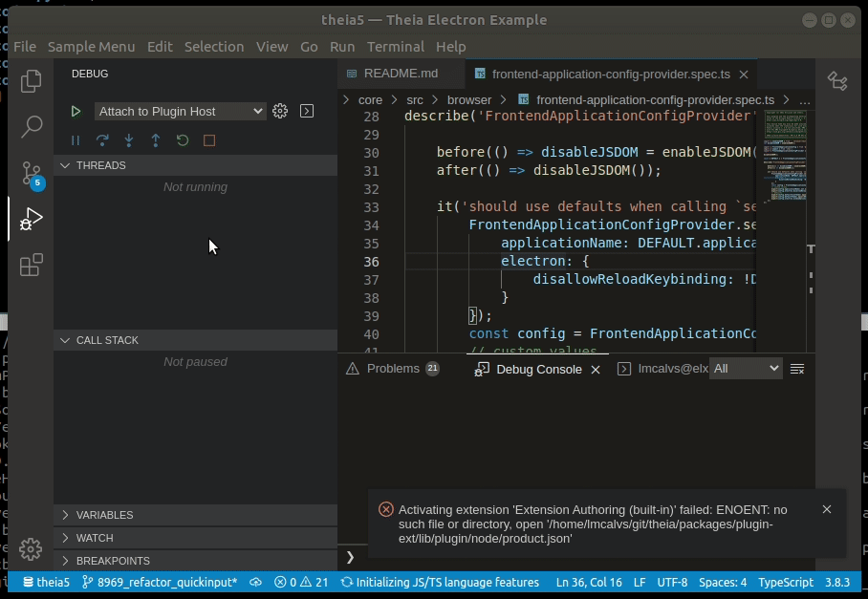This screenshot has width=868, height=599.
Task: Open the right sidebar outline icon
Action: click(837, 81)
